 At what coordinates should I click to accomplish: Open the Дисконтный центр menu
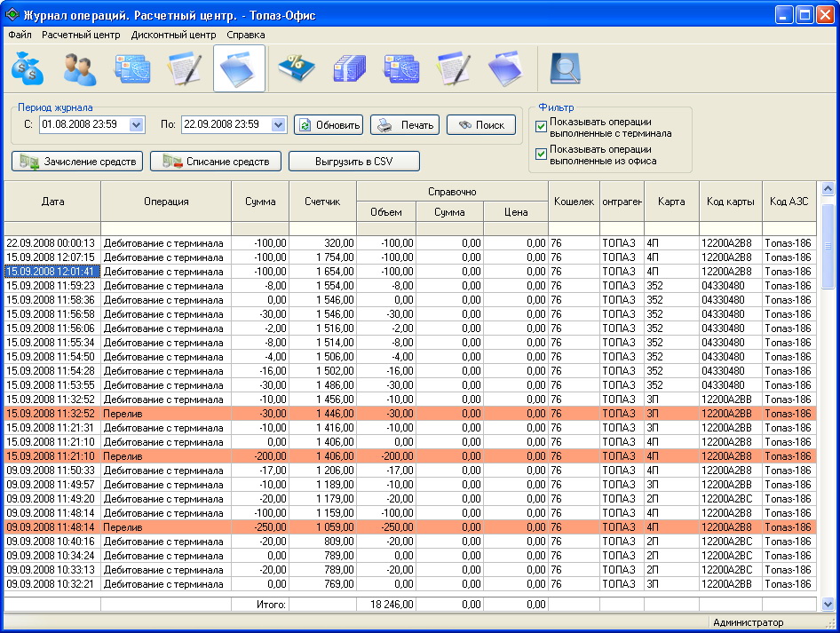point(173,35)
